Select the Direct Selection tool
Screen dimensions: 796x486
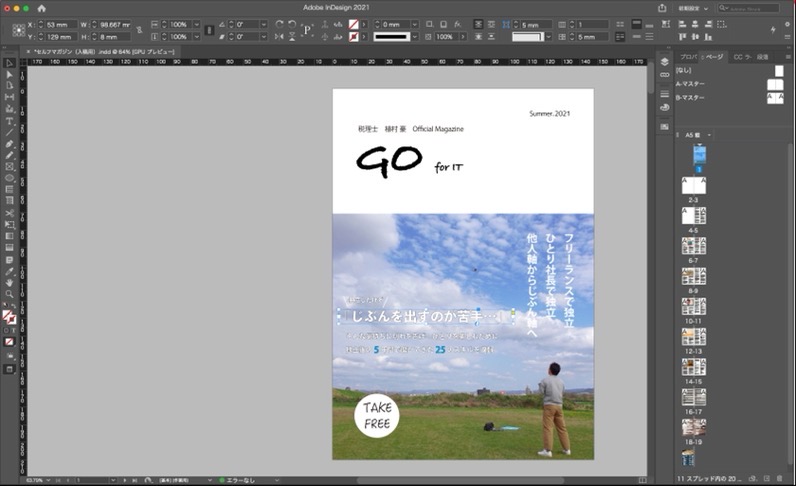pyautogui.click(x=9, y=75)
